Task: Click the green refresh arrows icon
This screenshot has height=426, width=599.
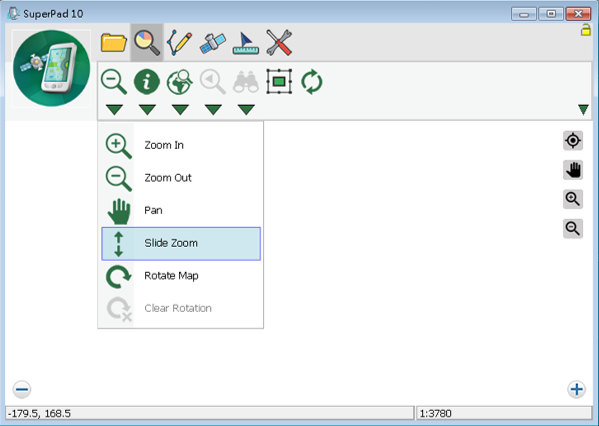Action: point(312,81)
